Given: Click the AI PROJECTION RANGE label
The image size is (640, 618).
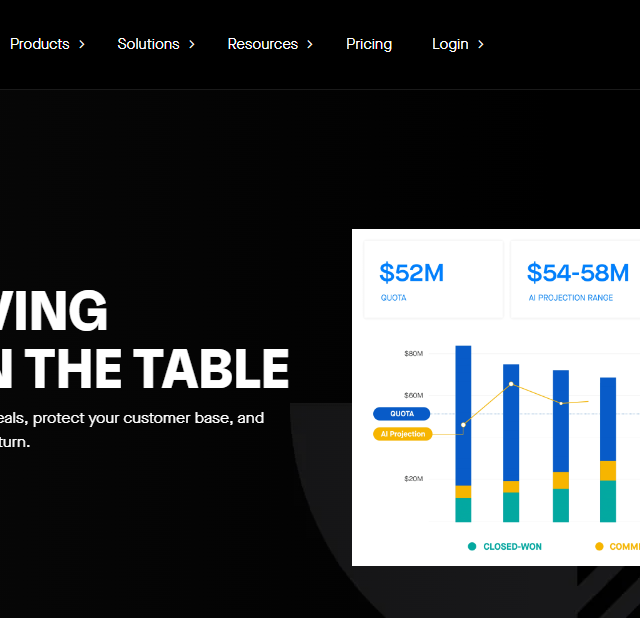Looking at the screenshot, I should tap(571, 298).
